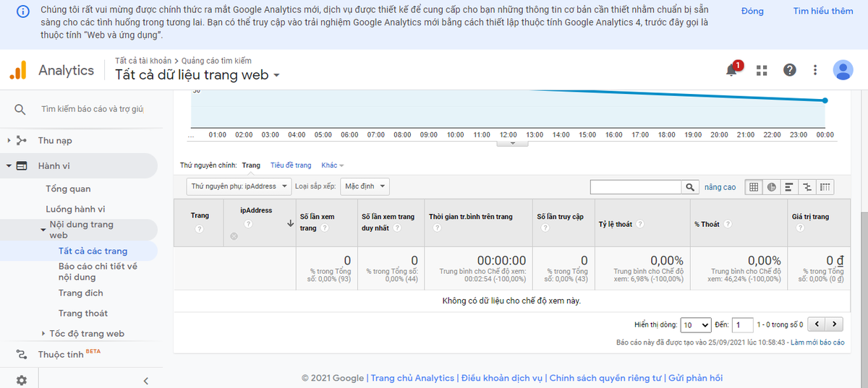
Task: Open Trang đích report
Action: 80,293
